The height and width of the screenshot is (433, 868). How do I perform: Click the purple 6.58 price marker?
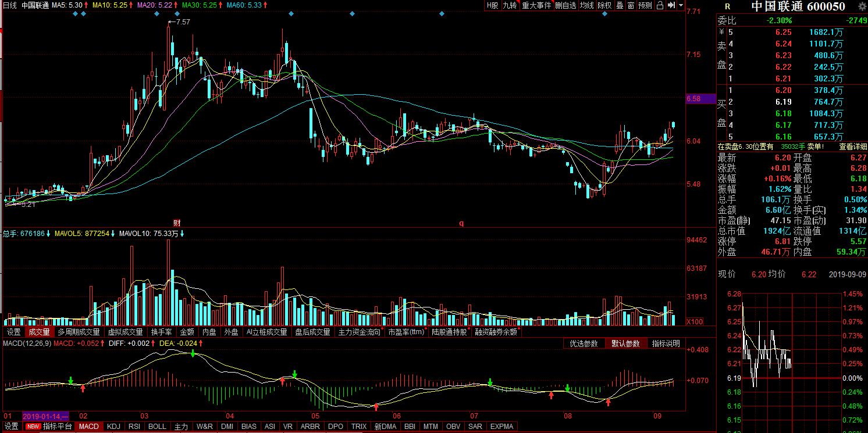700,99
